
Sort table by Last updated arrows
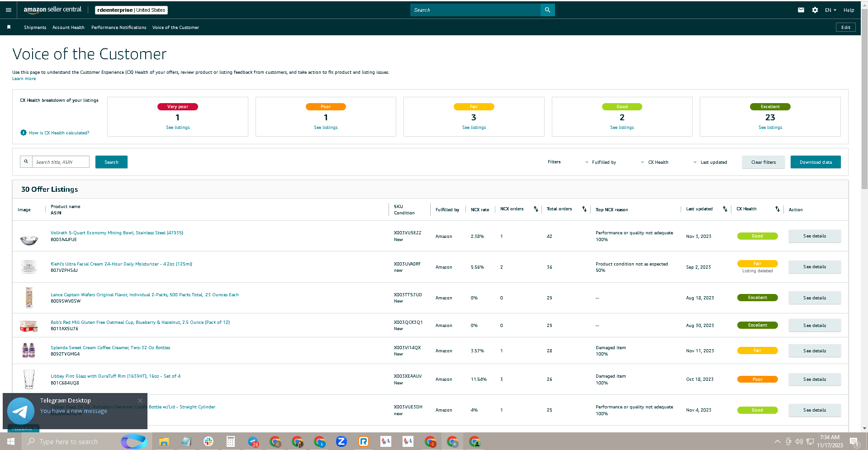coord(725,209)
